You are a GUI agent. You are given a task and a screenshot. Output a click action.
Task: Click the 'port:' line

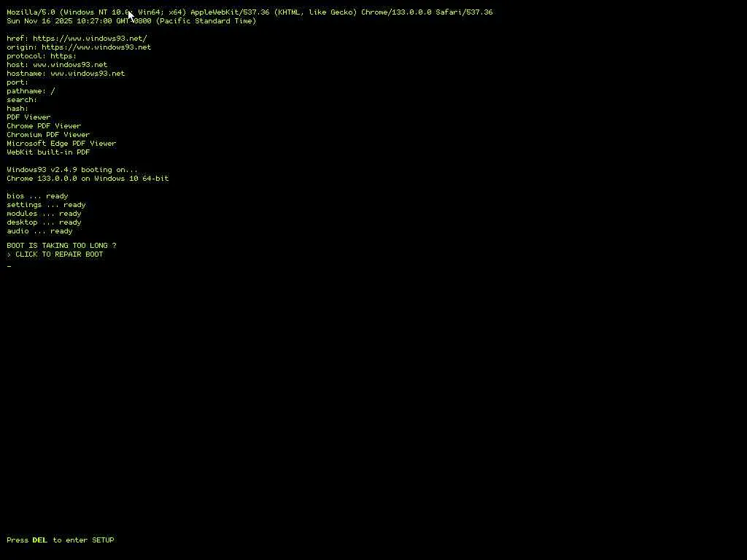point(18,82)
